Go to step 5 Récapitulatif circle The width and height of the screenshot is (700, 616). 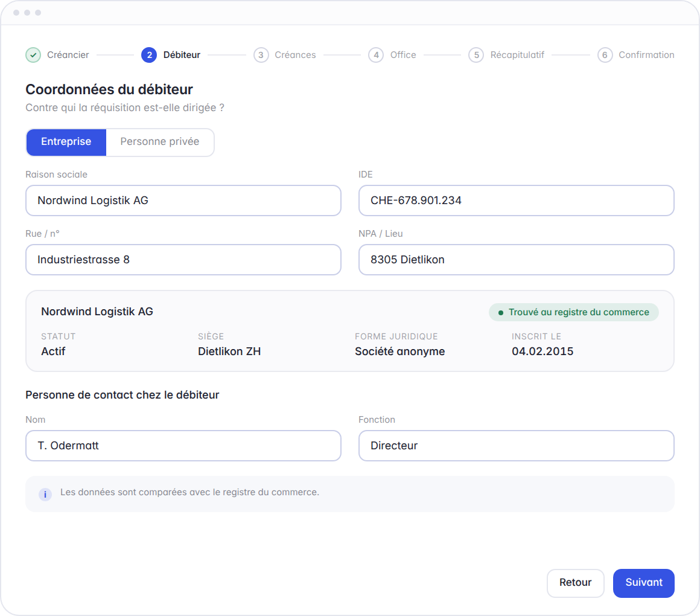point(476,55)
